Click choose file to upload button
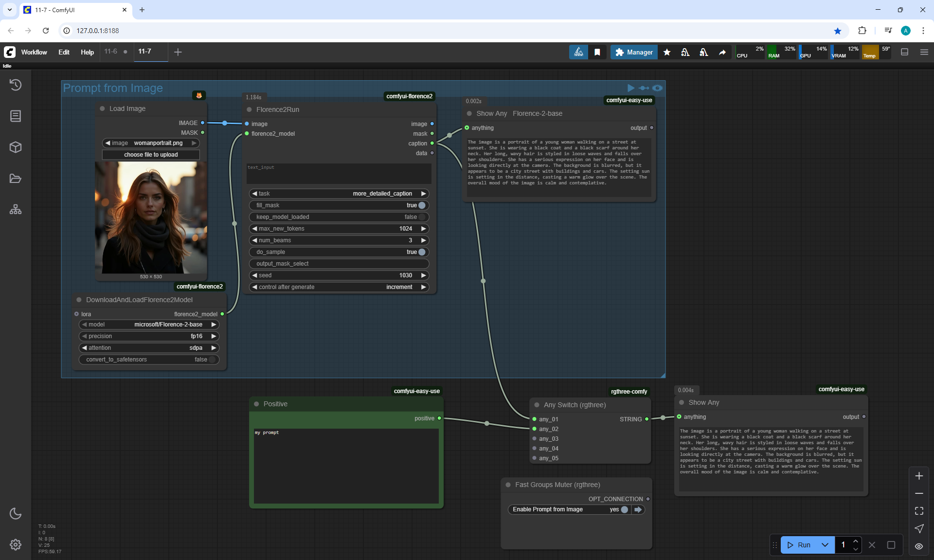This screenshot has width=934, height=560. pos(151,155)
